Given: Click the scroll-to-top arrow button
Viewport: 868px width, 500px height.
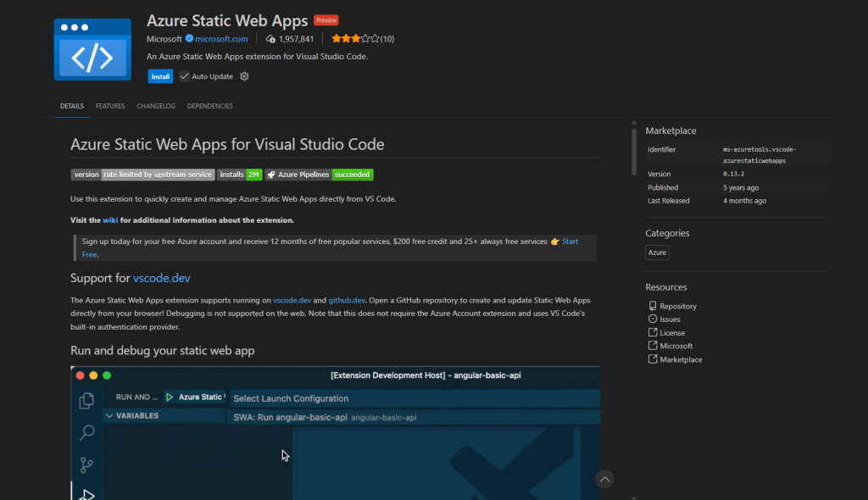Looking at the screenshot, I should (x=604, y=479).
